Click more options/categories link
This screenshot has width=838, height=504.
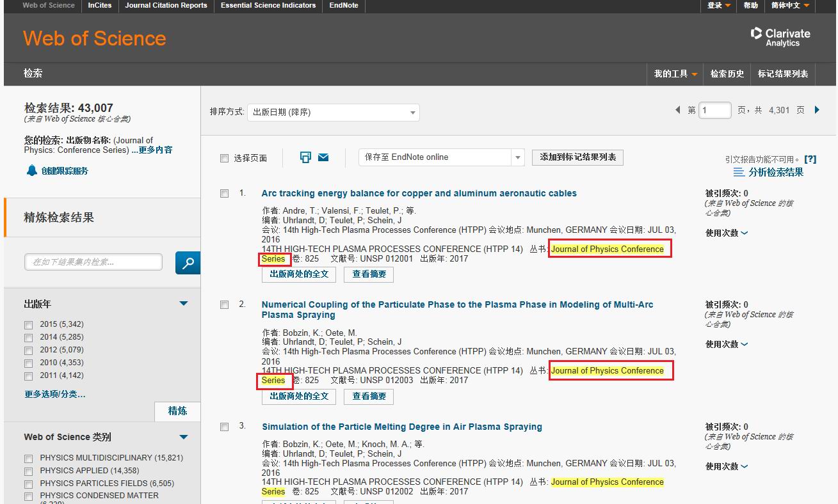55,394
